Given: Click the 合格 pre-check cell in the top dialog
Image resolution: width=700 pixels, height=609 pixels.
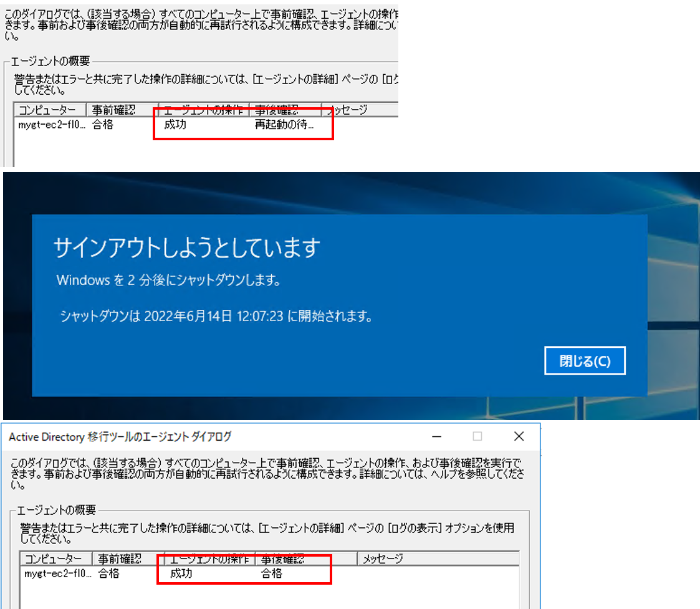Looking at the screenshot, I should click(103, 125).
